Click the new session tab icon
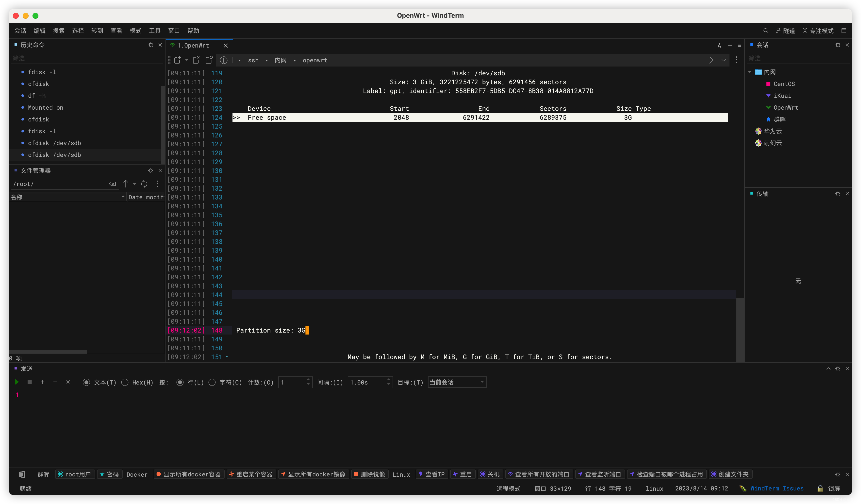The image size is (861, 504). click(x=177, y=60)
